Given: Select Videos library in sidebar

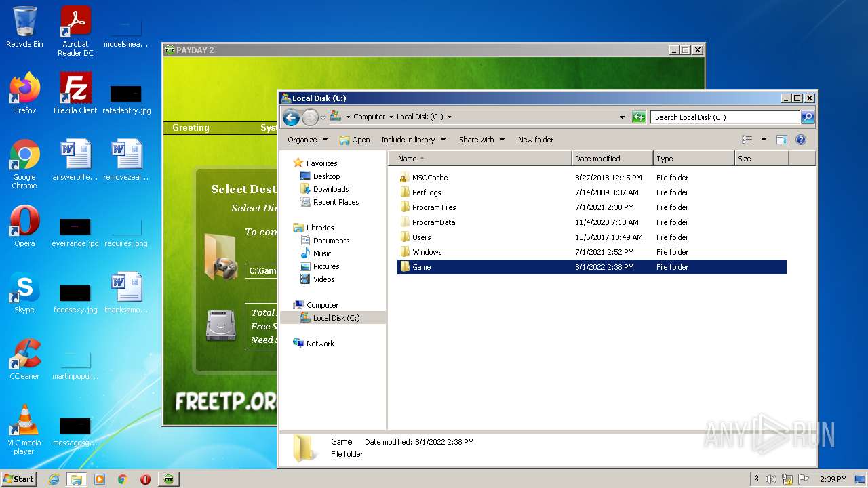Looking at the screenshot, I should pyautogui.click(x=323, y=279).
